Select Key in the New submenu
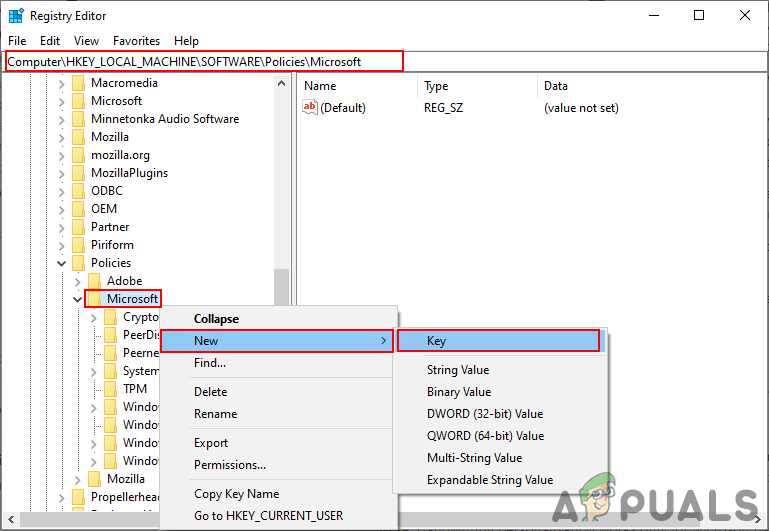Image resolution: width=769 pixels, height=531 pixels. [x=499, y=341]
